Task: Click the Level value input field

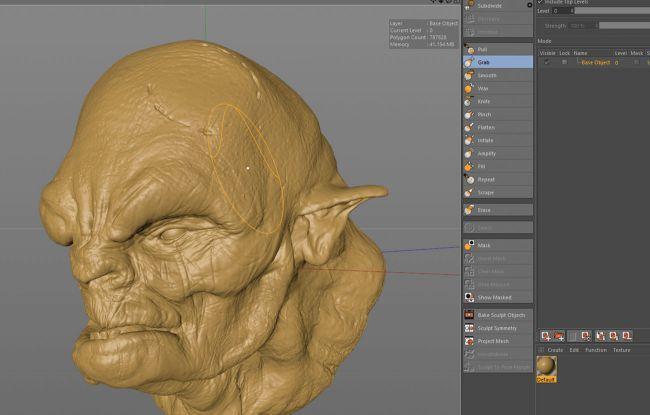Action: click(562, 11)
